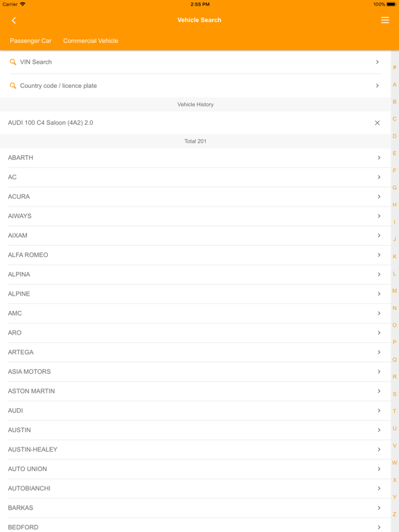Tap the back arrow icon
399x532 pixels.
[x=14, y=20]
